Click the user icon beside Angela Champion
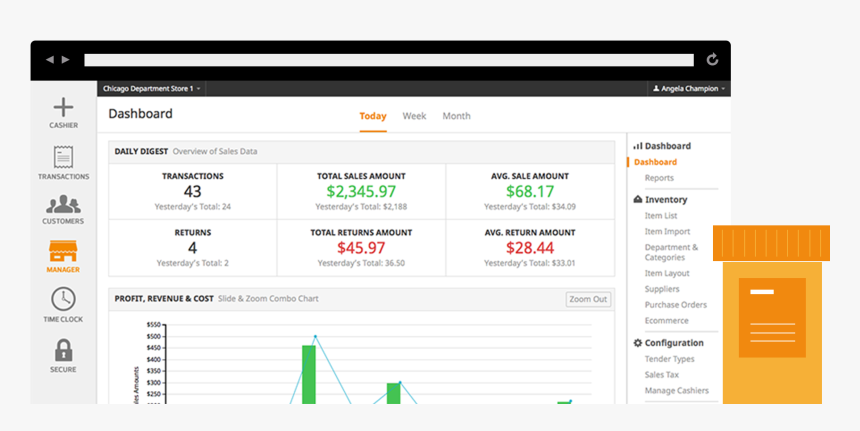860x431 pixels. [656, 88]
